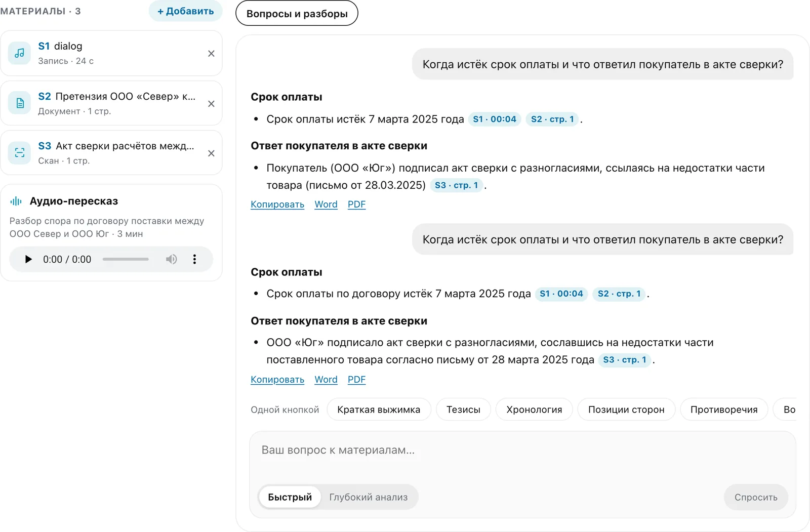
Task: Seek on the audio progress slider
Action: pyautogui.click(x=126, y=259)
